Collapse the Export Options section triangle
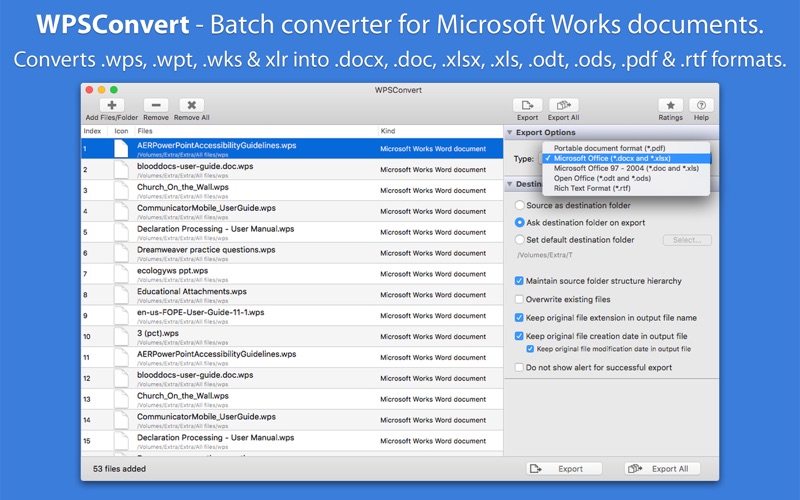 [x=509, y=133]
